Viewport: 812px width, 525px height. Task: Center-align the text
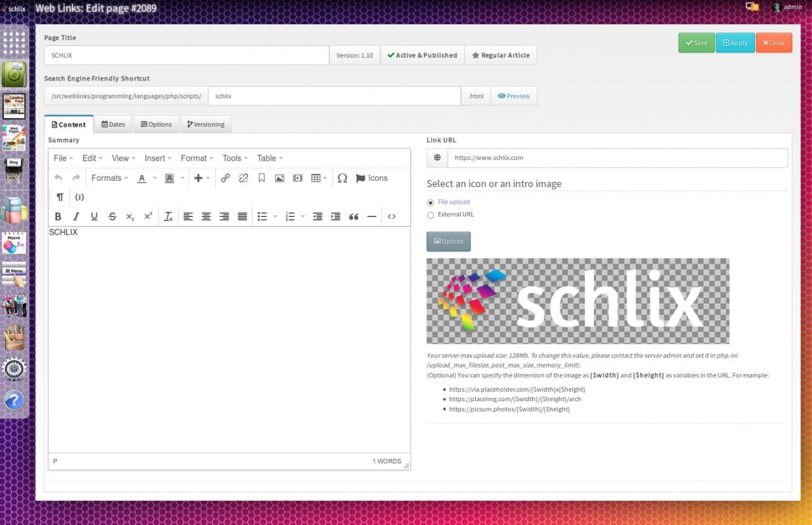click(206, 216)
